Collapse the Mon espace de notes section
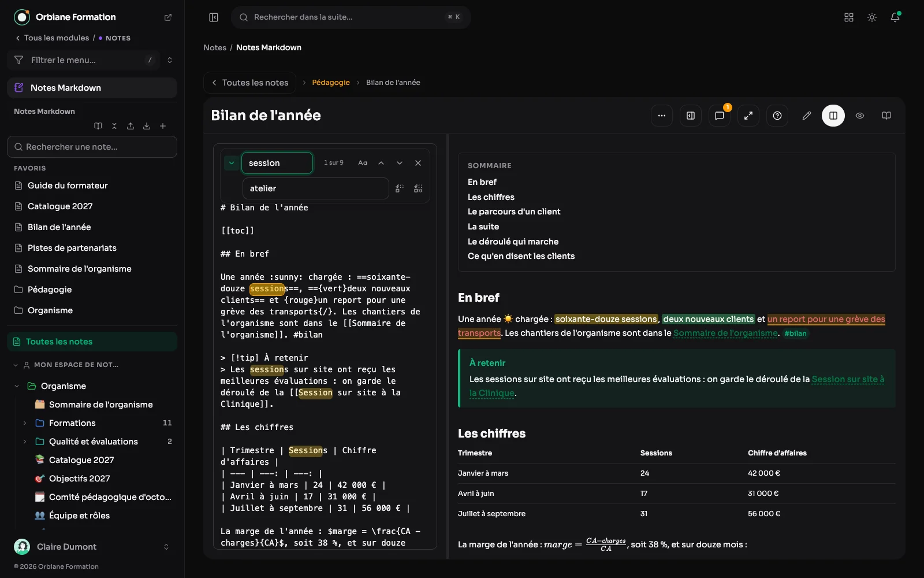Image resolution: width=924 pixels, height=578 pixels. click(x=16, y=365)
